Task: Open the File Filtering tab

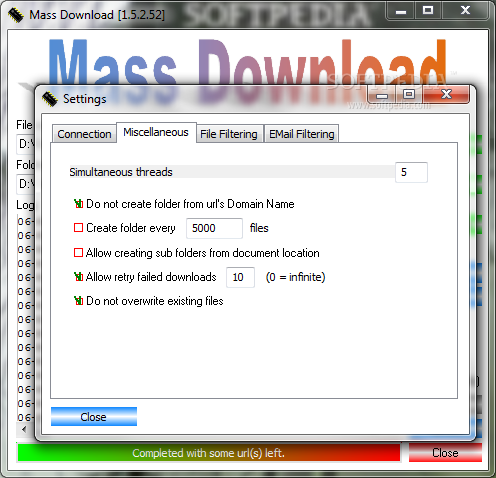Action: click(229, 134)
